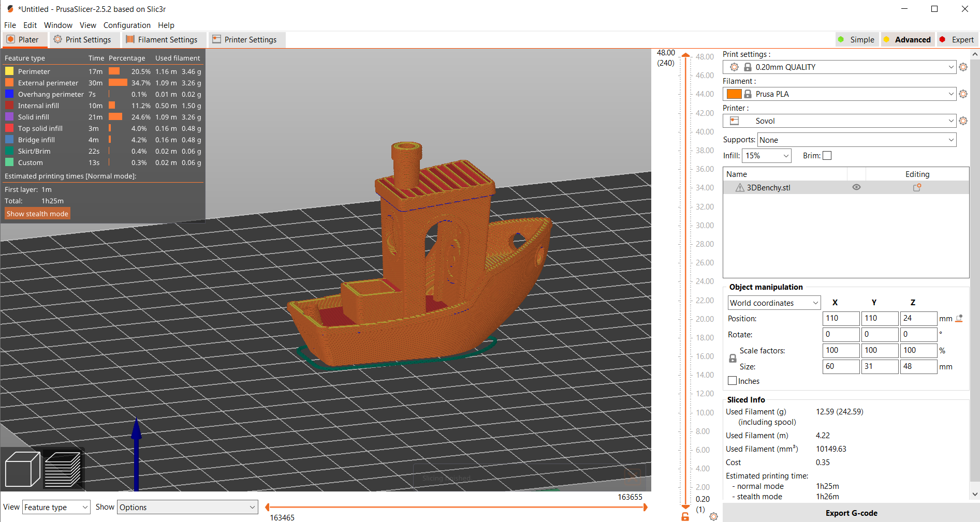Open the Printer preset dropdown
The height and width of the screenshot is (522, 980).
tap(839, 121)
